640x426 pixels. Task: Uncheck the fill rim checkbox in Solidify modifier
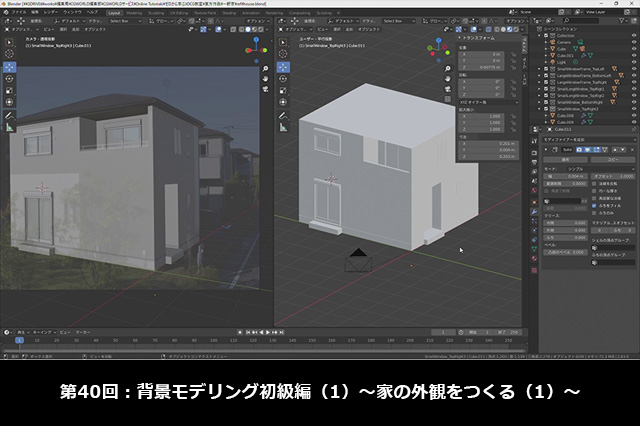tap(594, 206)
